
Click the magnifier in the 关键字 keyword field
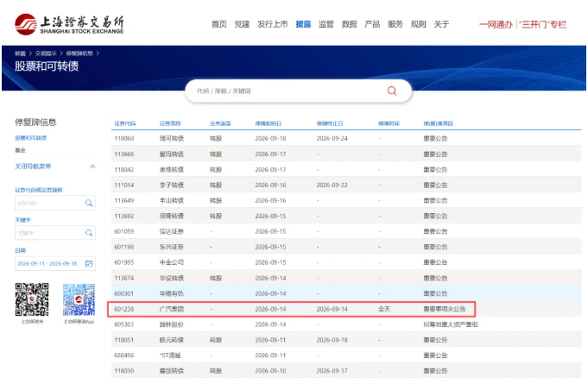89,233
